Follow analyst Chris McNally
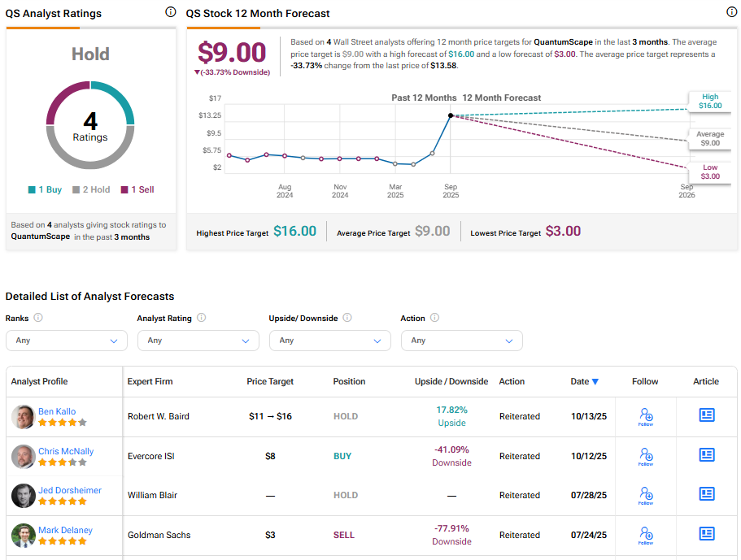741x560 pixels. tap(646, 456)
